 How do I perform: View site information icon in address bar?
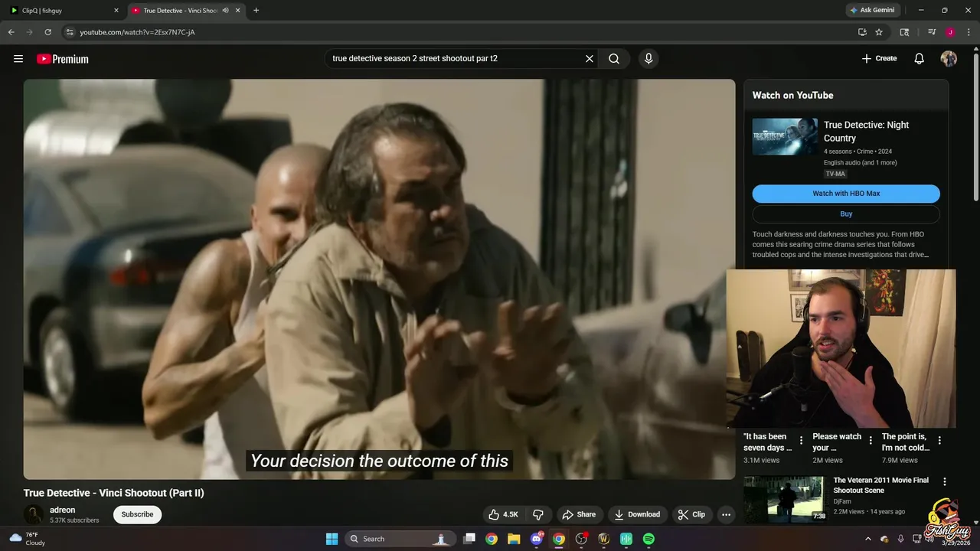tap(69, 32)
